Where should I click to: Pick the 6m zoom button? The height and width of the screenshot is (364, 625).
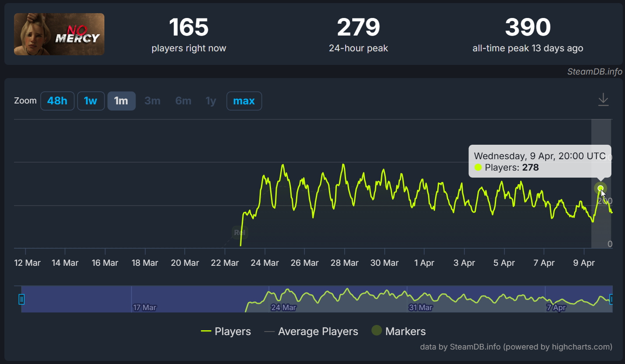pos(183,101)
